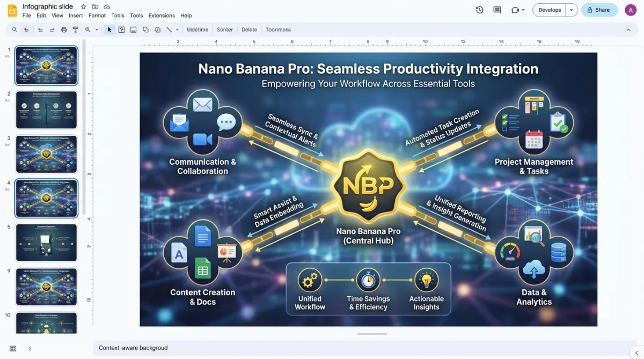644x359 pixels.
Task: Click the Delete toolbar button
Action: (x=249, y=30)
